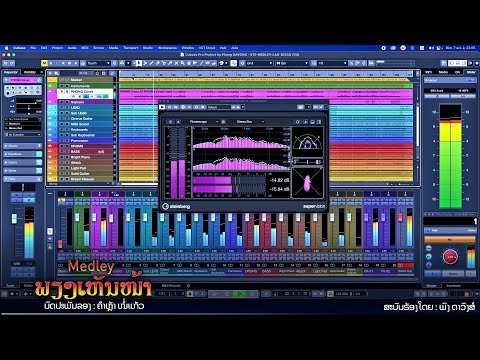Click the Add Track plus icon
480x360 pixels.
(50, 73)
